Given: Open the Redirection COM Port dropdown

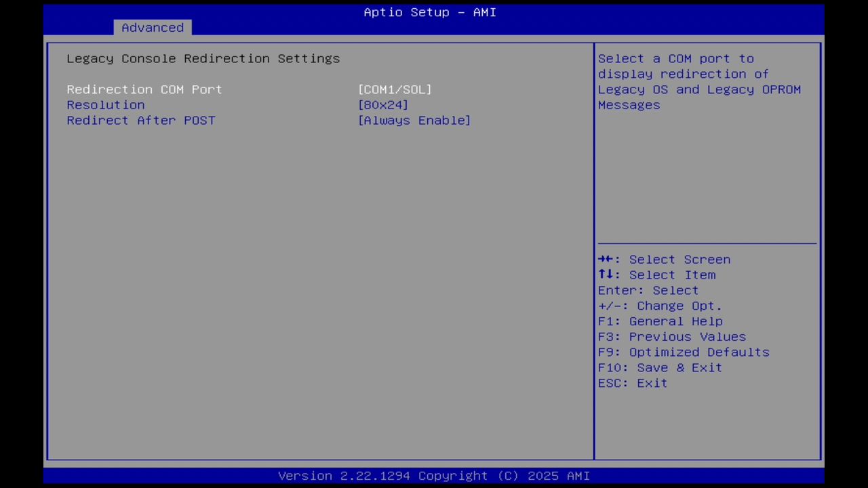Looking at the screenshot, I should 395,89.
